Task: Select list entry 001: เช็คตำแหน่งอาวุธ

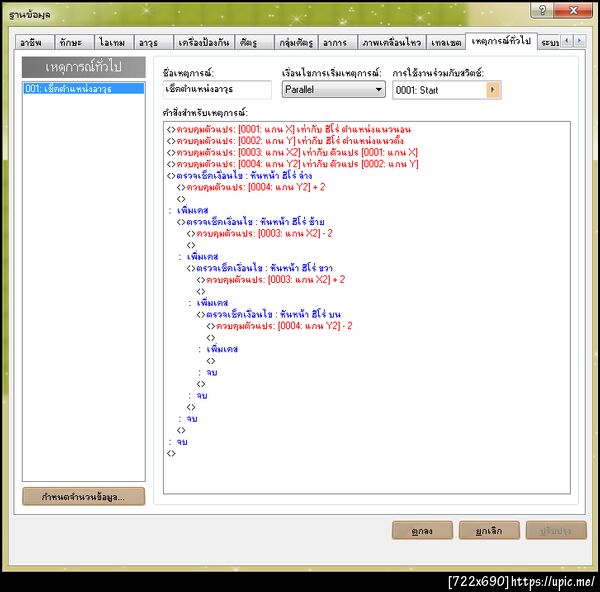Action: [x=83, y=89]
